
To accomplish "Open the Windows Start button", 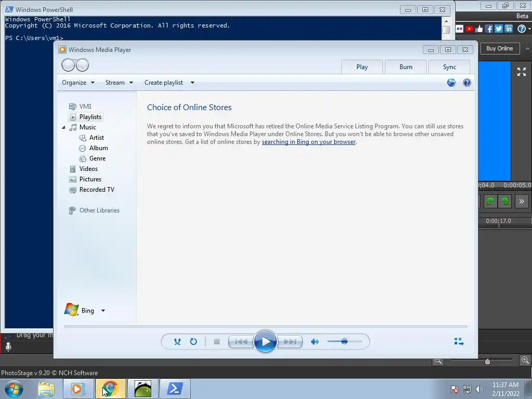I will [14, 389].
